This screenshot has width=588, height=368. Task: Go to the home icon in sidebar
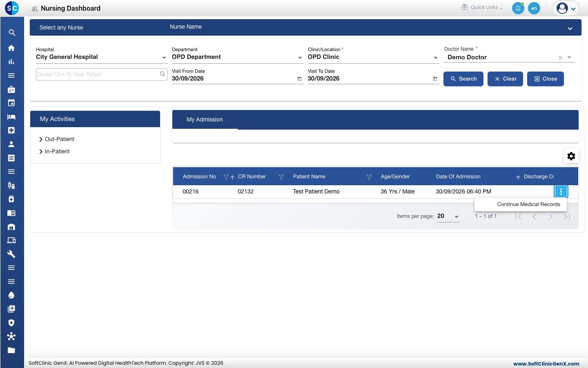point(11,48)
